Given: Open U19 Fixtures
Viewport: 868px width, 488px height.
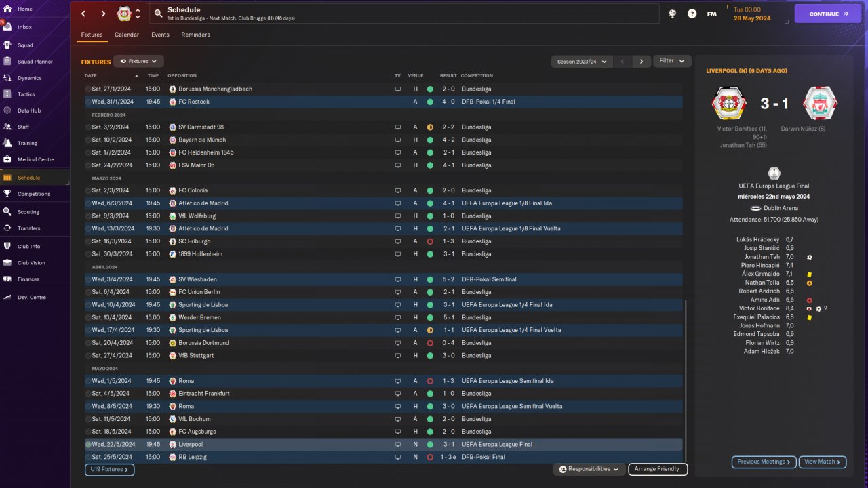Looking at the screenshot, I should tap(109, 469).
